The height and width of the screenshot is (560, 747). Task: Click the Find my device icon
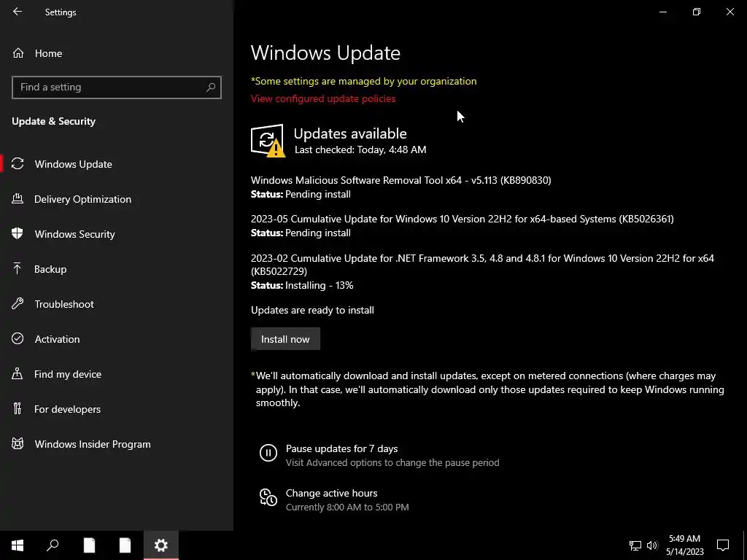point(18,373)
